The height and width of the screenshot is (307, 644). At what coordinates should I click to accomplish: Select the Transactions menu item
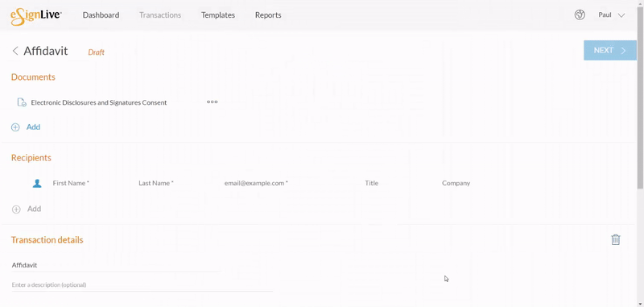pos(160,15)
